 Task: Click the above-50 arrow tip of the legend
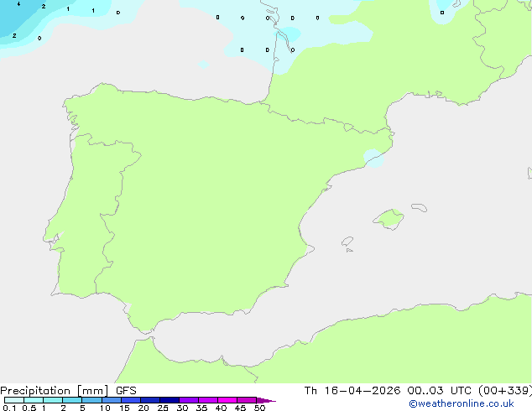point(266,400)
